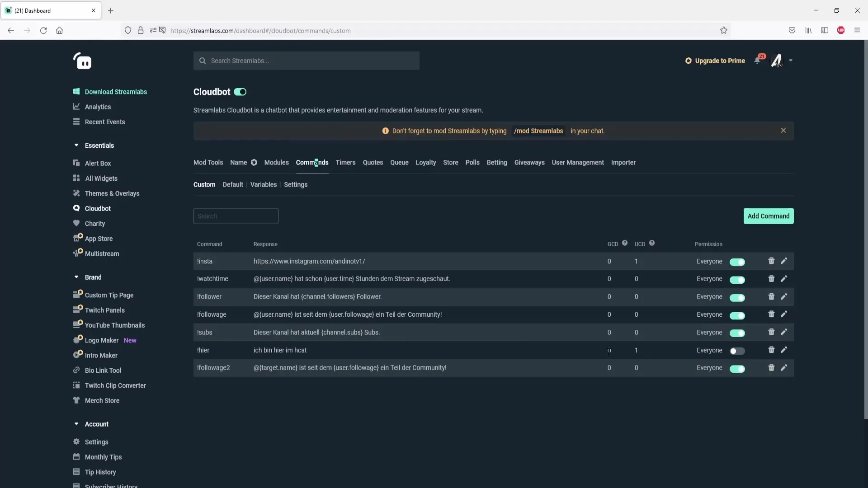Edit the !hier command
Screen dimensions: 868x488
pyautogui.click(x=784, y=350)
